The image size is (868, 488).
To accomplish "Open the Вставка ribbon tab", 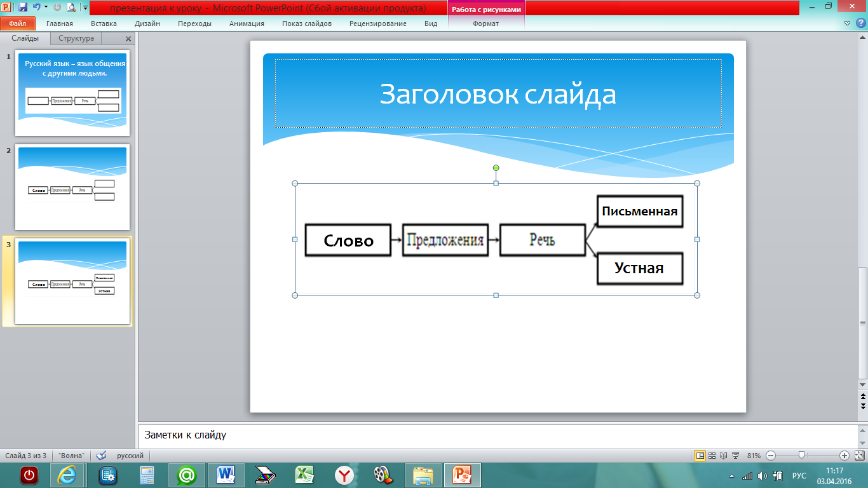I will coord(104,24).
